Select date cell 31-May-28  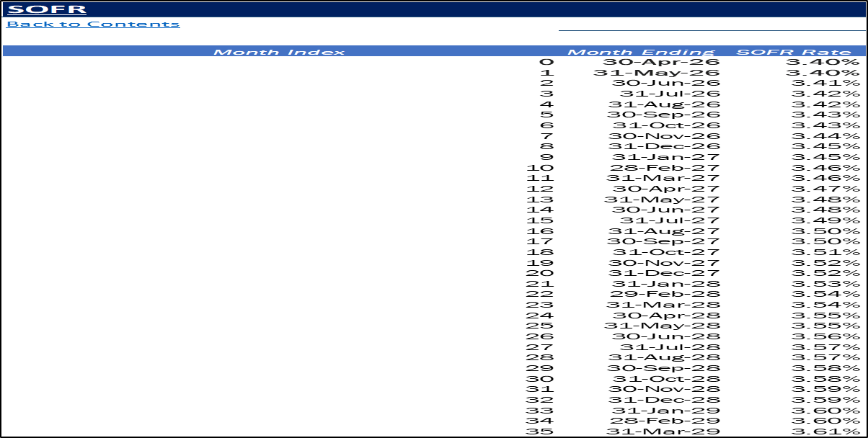point(662,326)
